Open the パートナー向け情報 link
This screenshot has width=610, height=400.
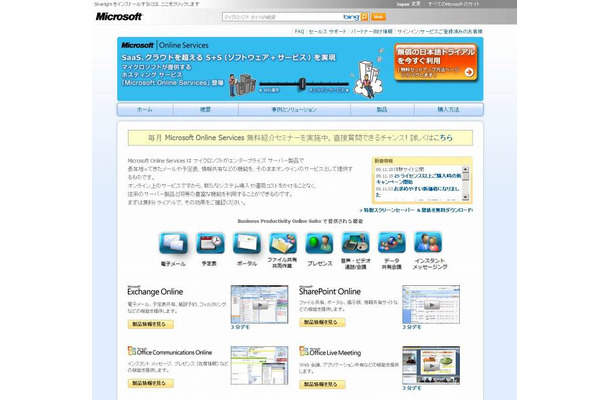click(x=372, y=32)
